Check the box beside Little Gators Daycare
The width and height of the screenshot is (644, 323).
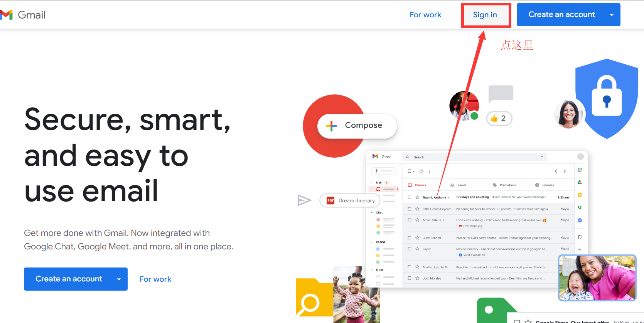(410, 209)
